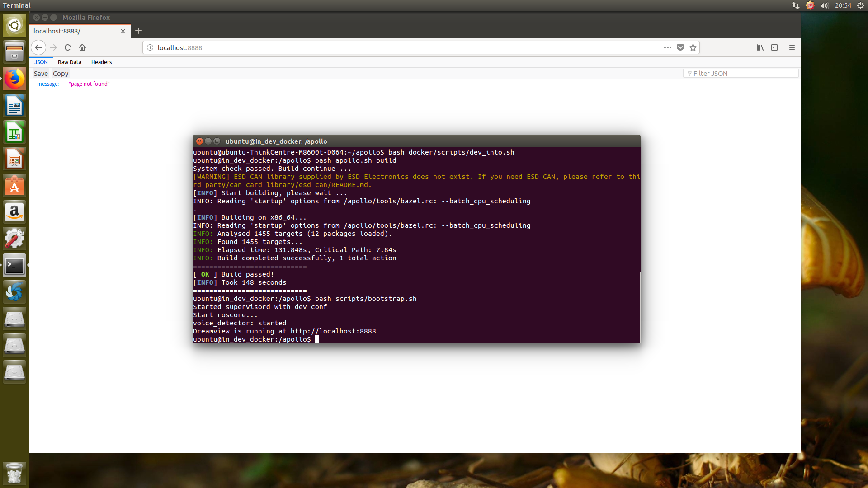This screenshot has width=868, height=488.
Task: Open the first mounted drive icon in dock
Action: pyautogui.click(x=14, y=319)
